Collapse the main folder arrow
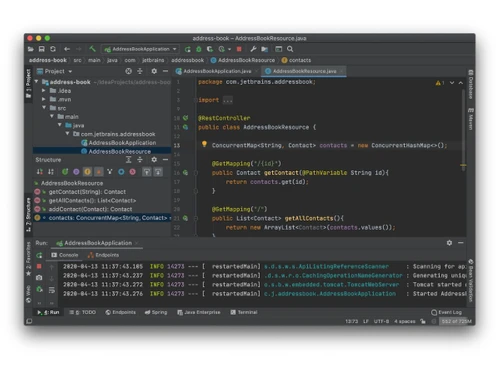Viewport: 500px width, 375px height. pyautogui.click(x=52, y=116)
